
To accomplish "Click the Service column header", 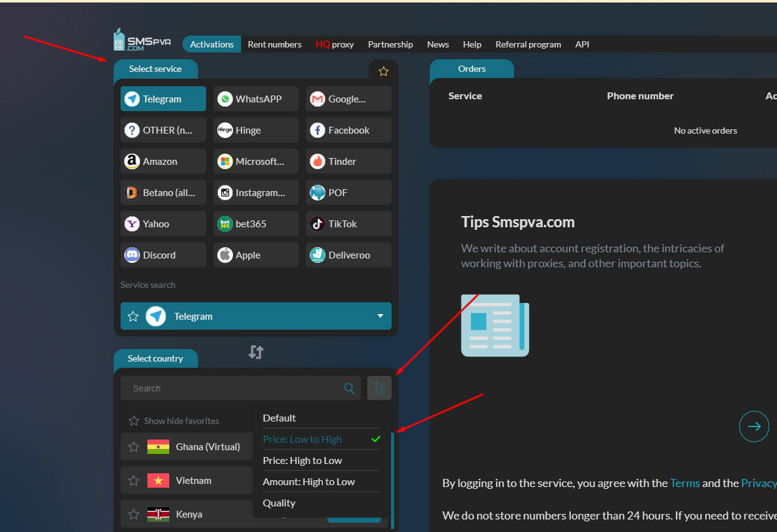I will click(465, 96).
